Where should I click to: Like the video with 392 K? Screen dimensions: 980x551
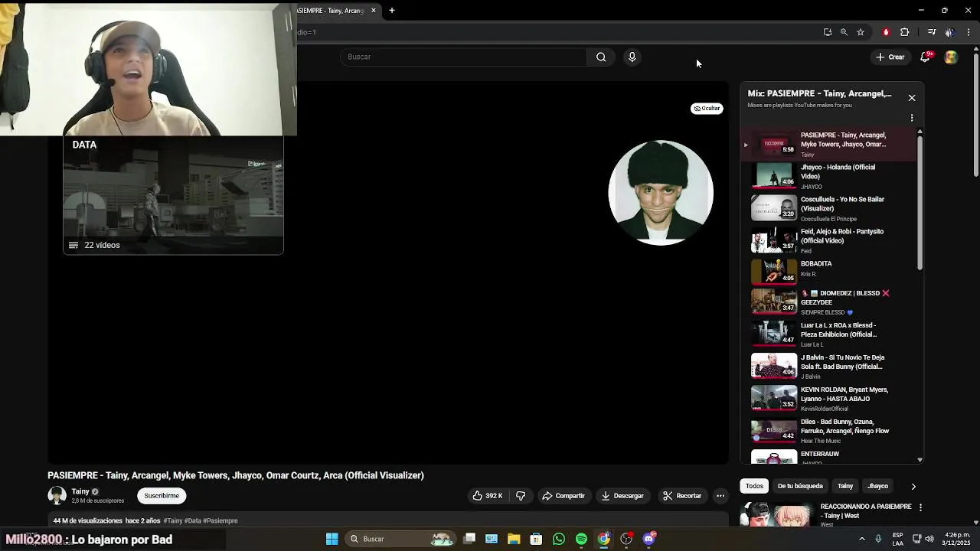click(x=488, y=496)
